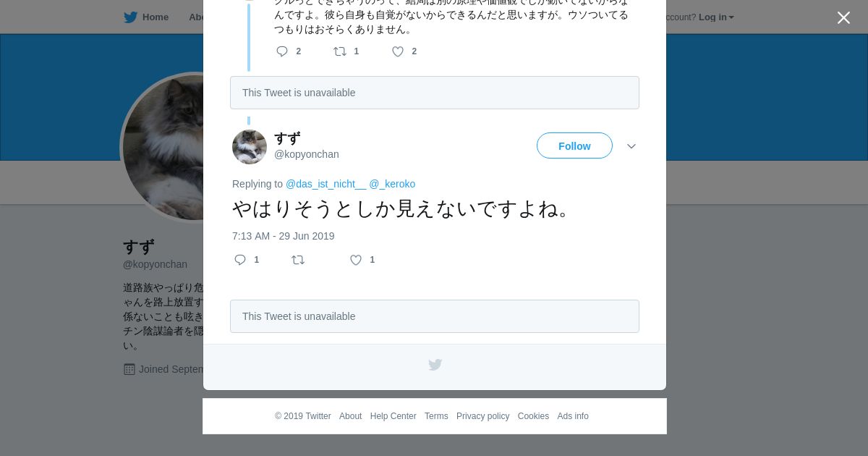Open the 7:13 AM - 29 Jun 2019 timestamp
This screenshot has width=868, height=456.
[284, 236]
